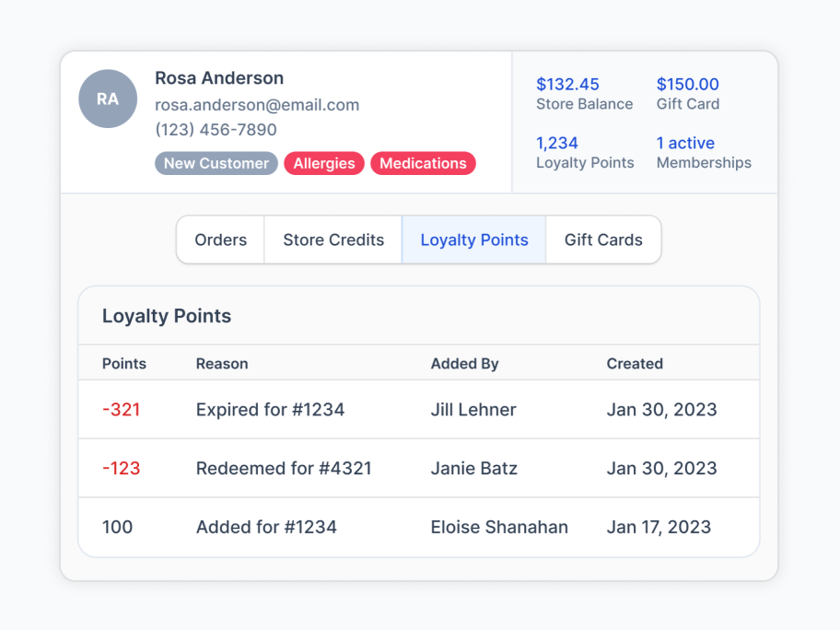Select the Medications tag
Screen dimensions: 840x630
coord(423,163)
